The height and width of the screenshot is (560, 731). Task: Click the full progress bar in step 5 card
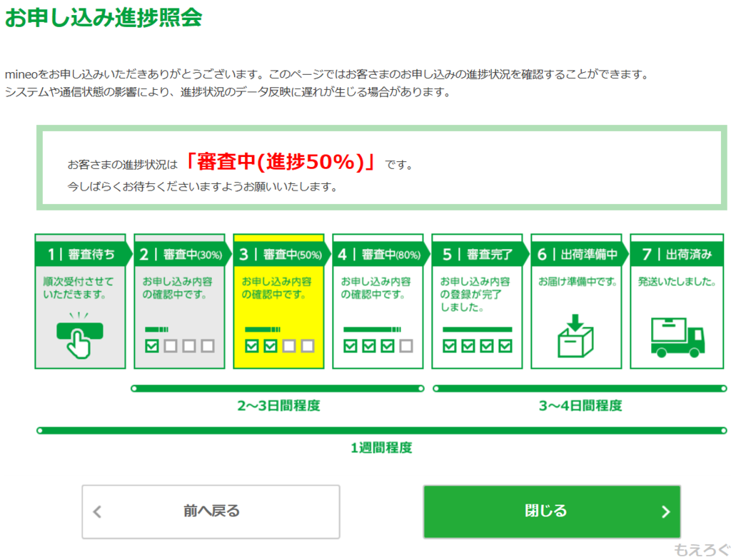(x=478, y=330)
